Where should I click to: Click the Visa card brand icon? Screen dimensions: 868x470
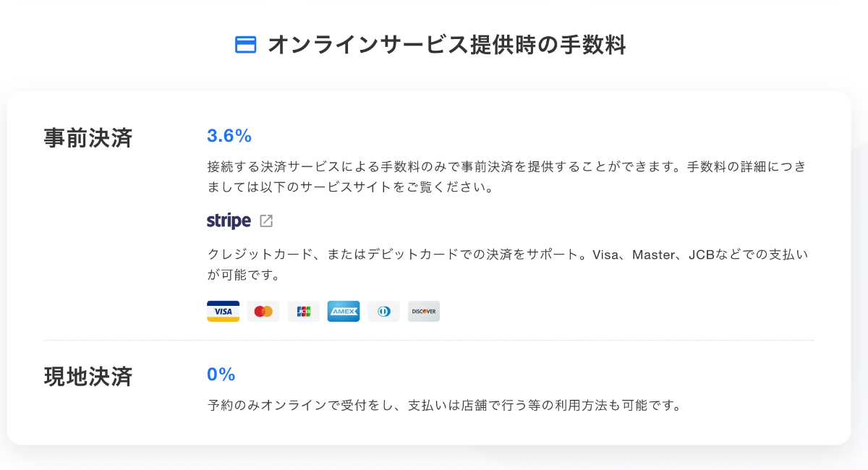coord(223,311)
